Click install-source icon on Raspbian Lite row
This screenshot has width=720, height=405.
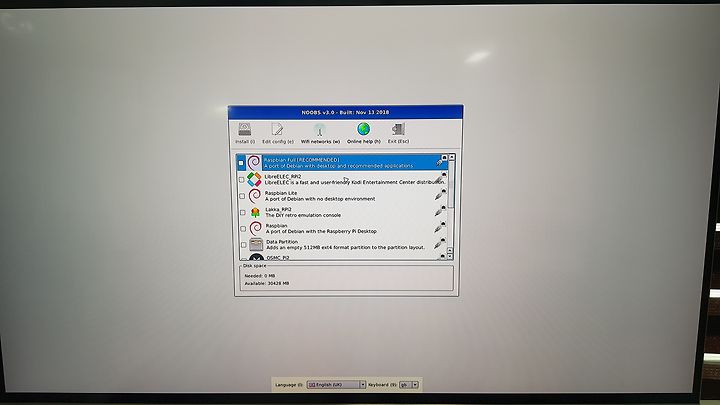440,194
